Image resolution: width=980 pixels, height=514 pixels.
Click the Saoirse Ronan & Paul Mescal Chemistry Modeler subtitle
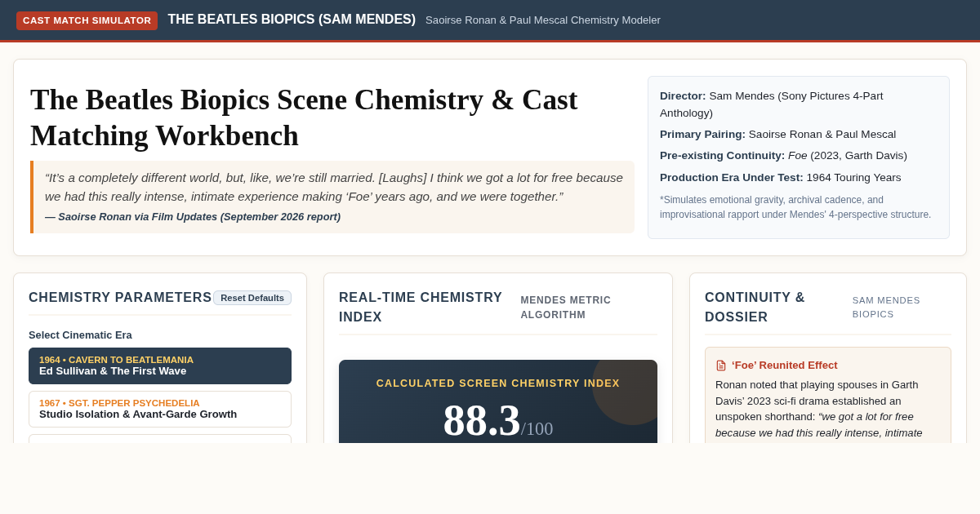[543, 20]
